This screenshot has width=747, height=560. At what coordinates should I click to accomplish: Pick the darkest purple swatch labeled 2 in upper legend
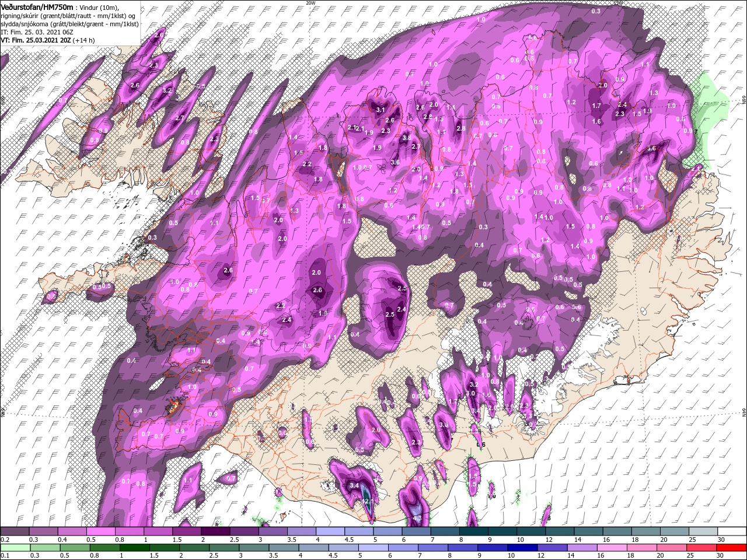point(215,531)
